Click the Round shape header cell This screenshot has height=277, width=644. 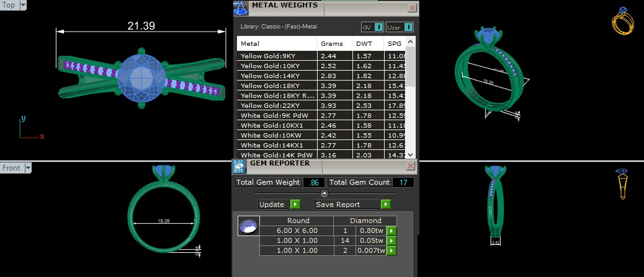click(297, 221)
